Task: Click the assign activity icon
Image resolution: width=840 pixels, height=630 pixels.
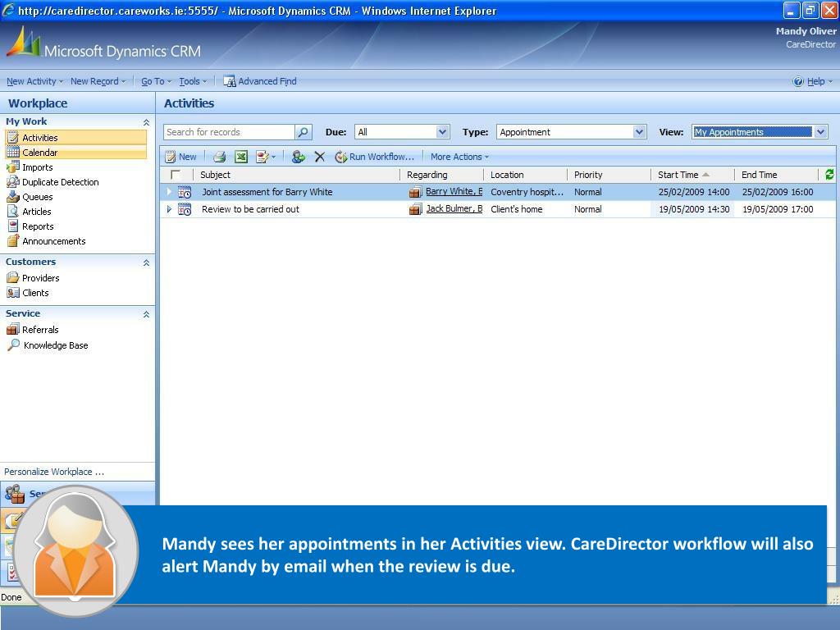Action: (x=299, y=157)
